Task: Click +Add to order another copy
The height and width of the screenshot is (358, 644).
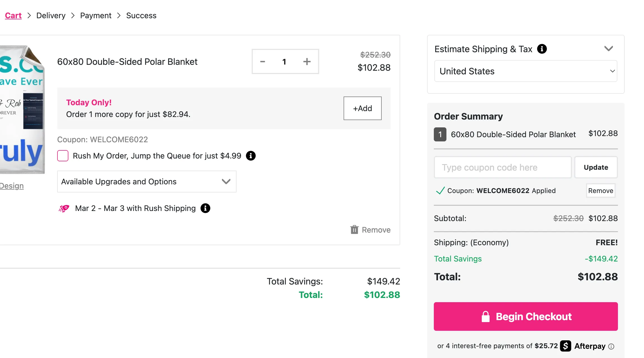Action: coord(362,108)
